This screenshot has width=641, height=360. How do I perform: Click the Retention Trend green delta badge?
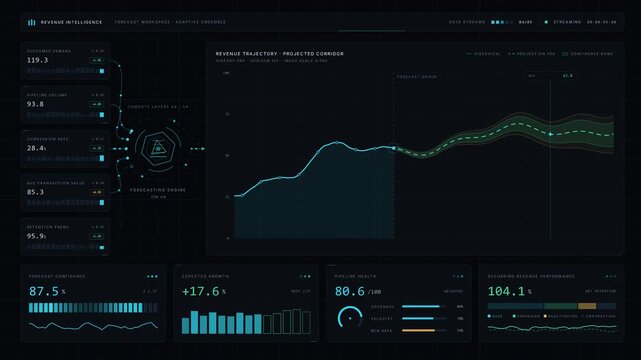coord(97,236)
